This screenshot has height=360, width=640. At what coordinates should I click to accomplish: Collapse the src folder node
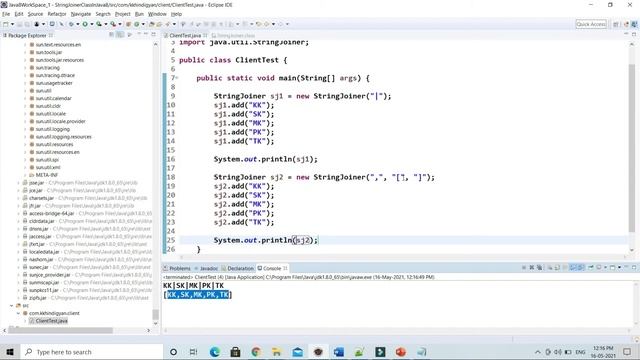pyautogui.click(x=11, y=305)
